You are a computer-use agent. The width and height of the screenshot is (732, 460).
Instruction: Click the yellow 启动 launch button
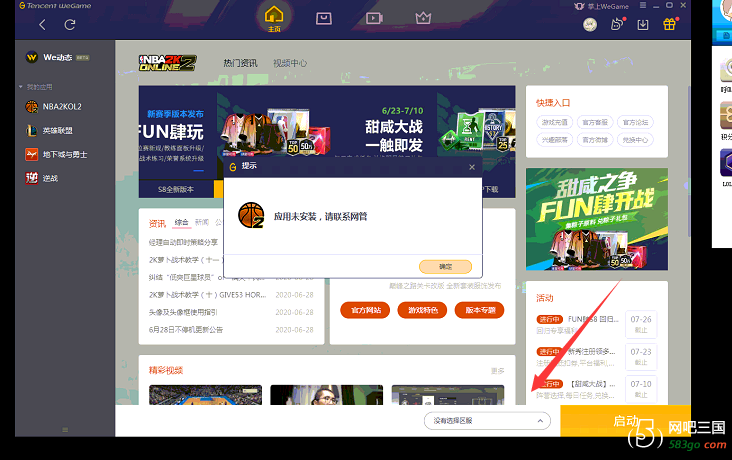626,421
